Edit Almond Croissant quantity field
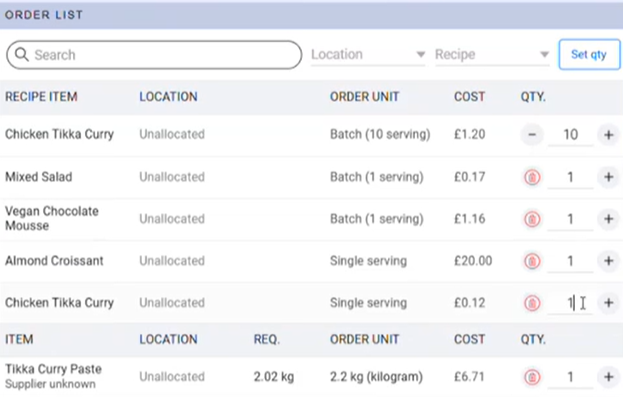The image size is (623, 397). [571, 261]
